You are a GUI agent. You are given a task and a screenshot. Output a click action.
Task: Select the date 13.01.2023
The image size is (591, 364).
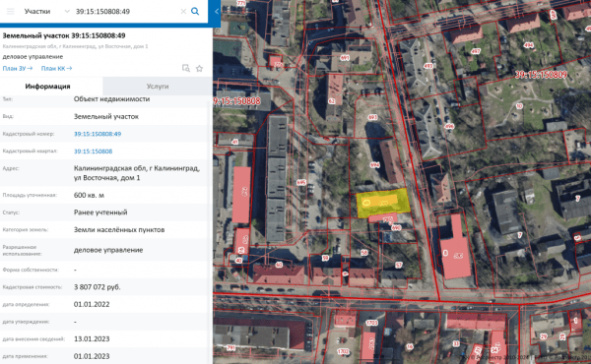[x=92, y=338]
